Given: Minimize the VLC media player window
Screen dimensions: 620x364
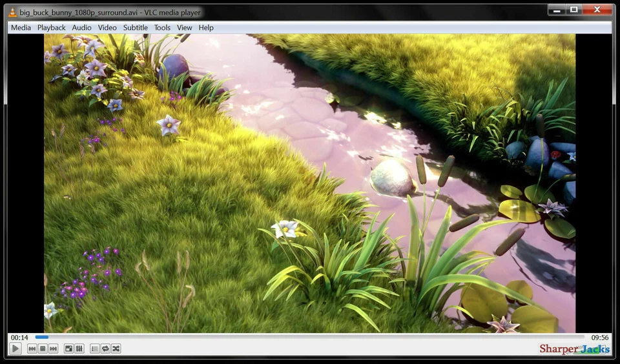Looking at the screenshot, I should pos(557,10).
